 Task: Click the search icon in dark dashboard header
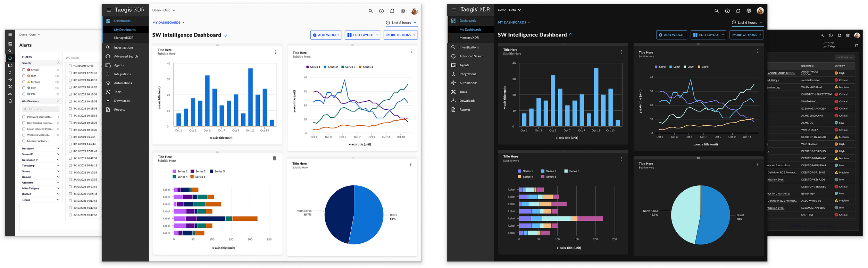tap(716, 11)
